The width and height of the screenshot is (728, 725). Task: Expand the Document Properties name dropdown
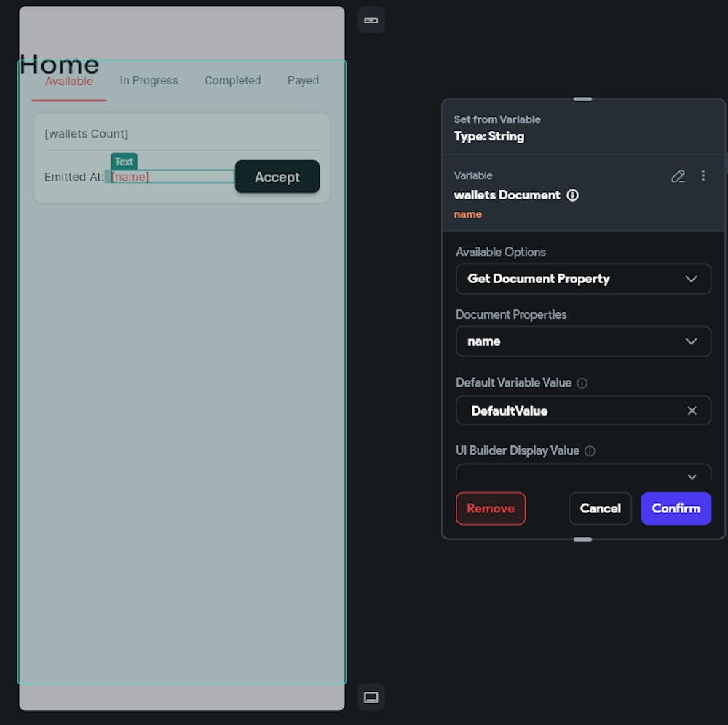pos(583,341)
